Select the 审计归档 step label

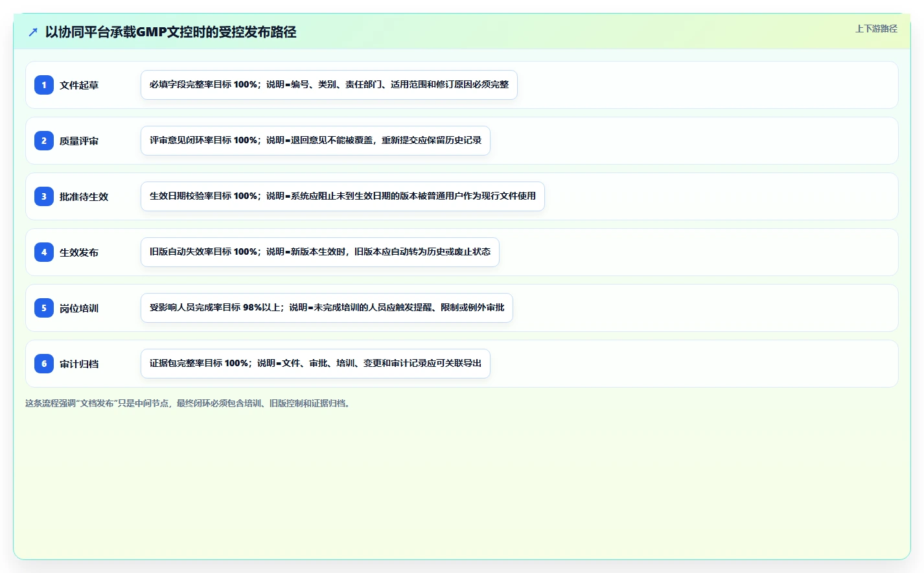79,364
